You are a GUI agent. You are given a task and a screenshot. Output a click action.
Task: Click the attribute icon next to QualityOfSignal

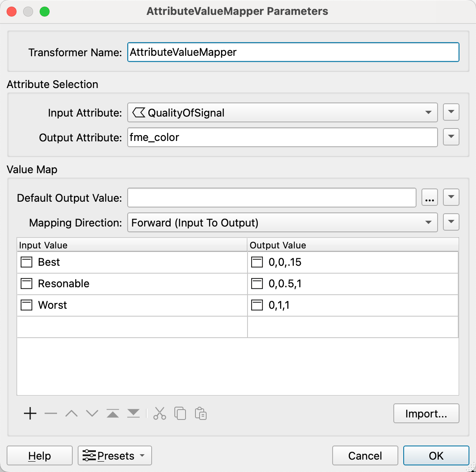coord(139,113)
